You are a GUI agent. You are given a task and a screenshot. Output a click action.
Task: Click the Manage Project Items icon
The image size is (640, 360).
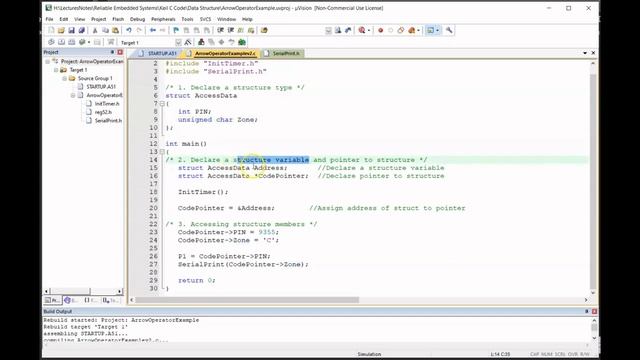tap(201, 42)
